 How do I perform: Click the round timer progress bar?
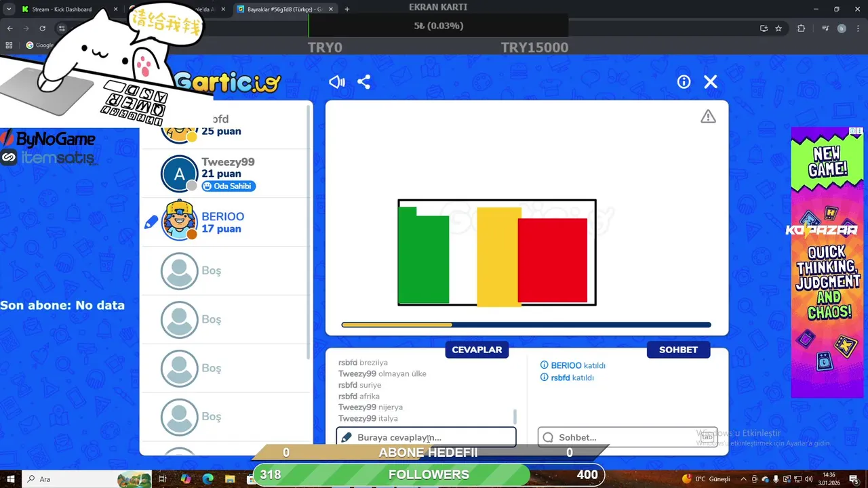click(526, 325)
